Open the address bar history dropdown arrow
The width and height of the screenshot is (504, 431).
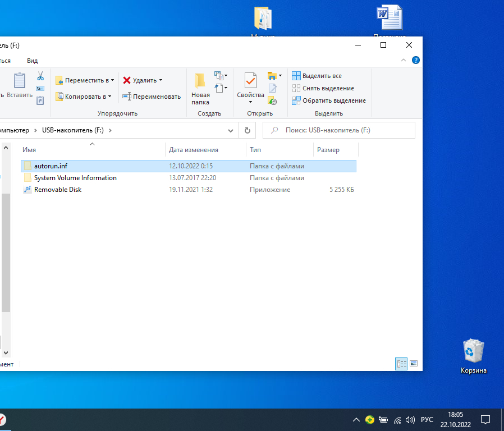click(x=231, y=130)
